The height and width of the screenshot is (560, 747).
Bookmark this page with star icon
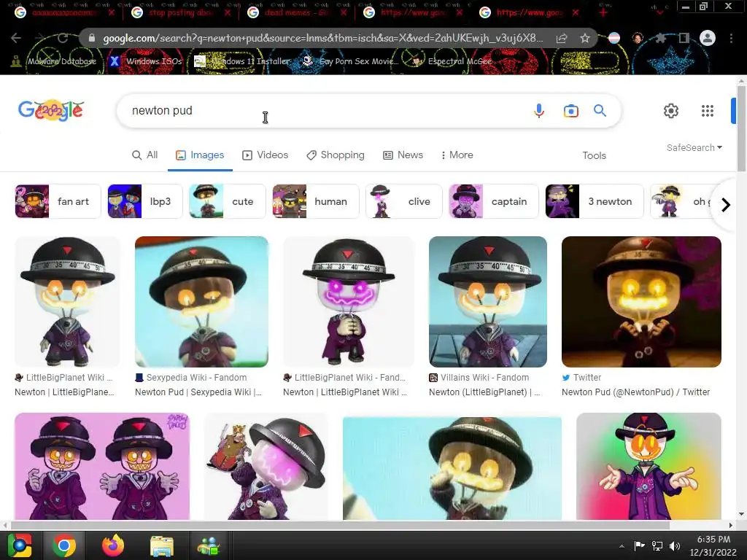click(x=584, y=38)
